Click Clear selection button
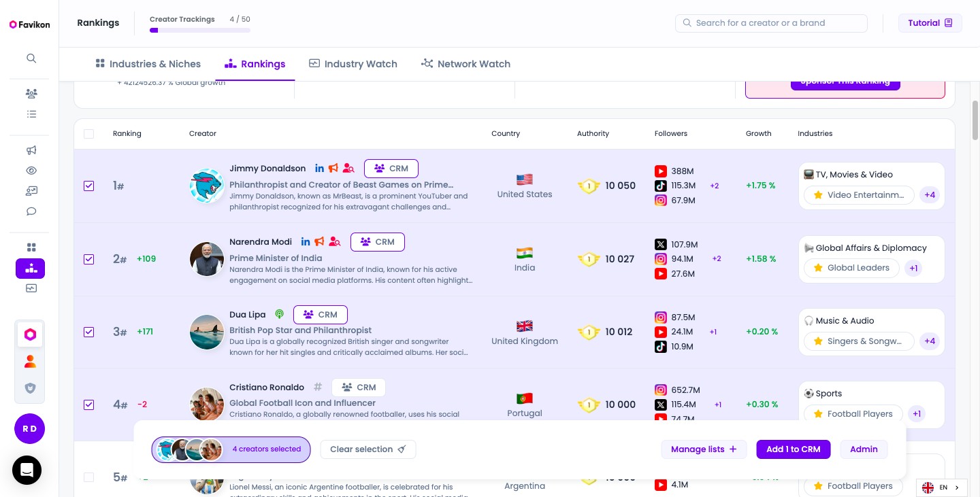This screenshot has height=497, width=980. [x=368, y=449]
